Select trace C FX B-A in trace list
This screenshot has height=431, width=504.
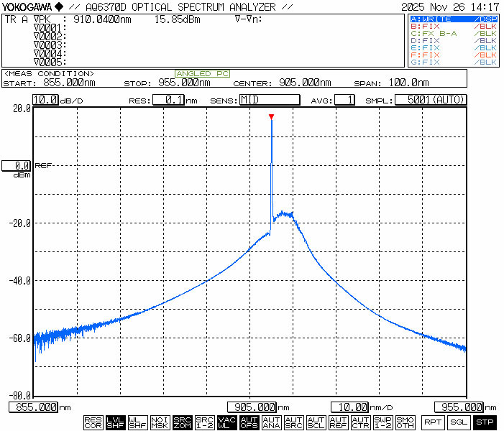point(453,33)
